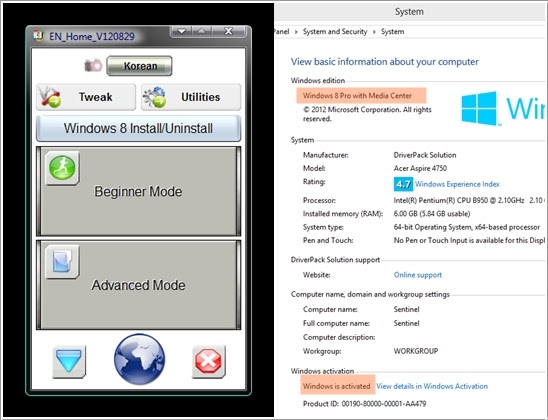Close the EN_Home_V120829 window
Viewport: 548px width, 420px height.
[229, 31]
